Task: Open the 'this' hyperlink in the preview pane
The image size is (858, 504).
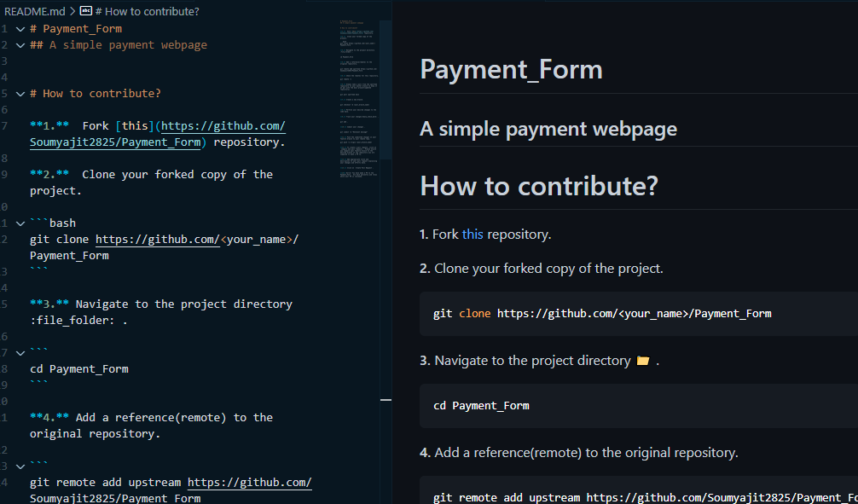Action: tap(472, 235)
